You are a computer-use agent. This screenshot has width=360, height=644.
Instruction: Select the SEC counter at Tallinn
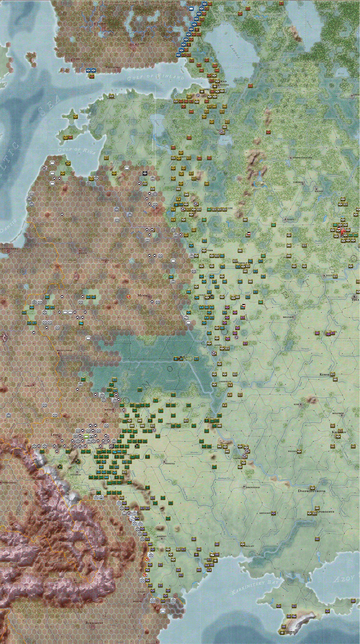point(111,96)
